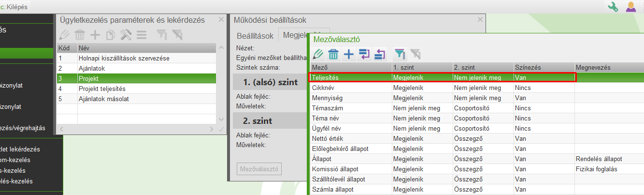Click the gray pencil icon in Ügyletkezelés window
Viewport: 644px width, 195px height.
[x=65, y=35]
